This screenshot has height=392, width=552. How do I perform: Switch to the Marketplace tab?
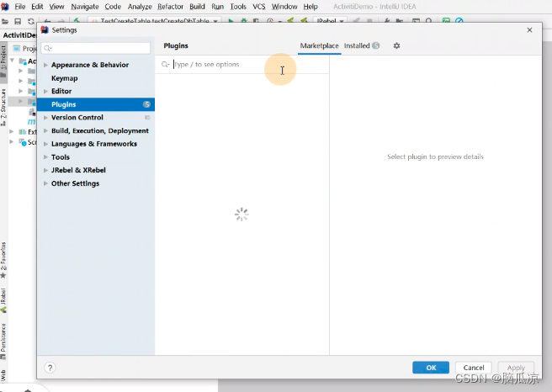click(319, 45)
